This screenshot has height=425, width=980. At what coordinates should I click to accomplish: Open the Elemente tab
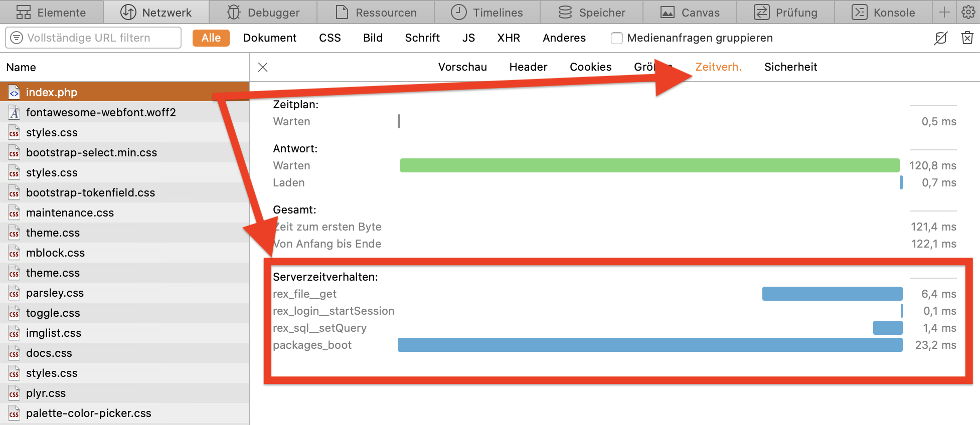tap(51, 13)
